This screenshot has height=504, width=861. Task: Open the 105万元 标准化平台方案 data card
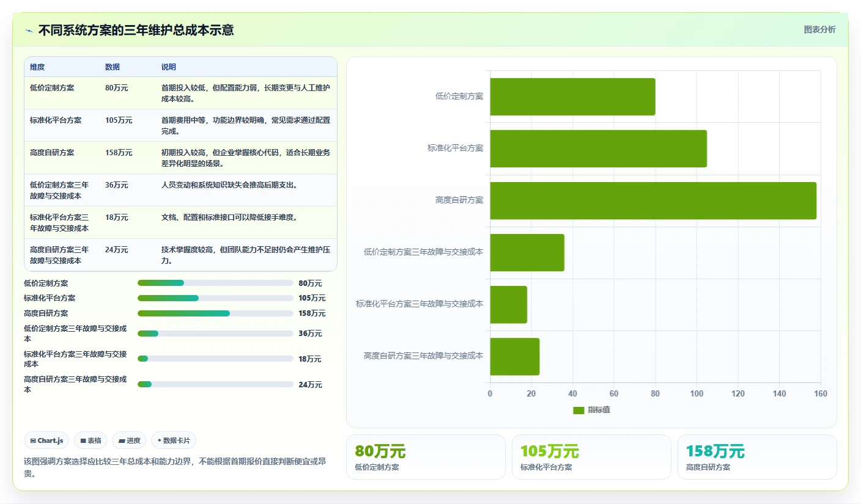[591, 457]
